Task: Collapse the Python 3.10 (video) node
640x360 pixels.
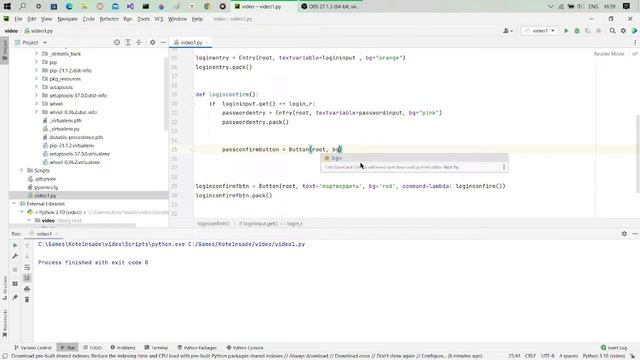Action: point(21,212)
